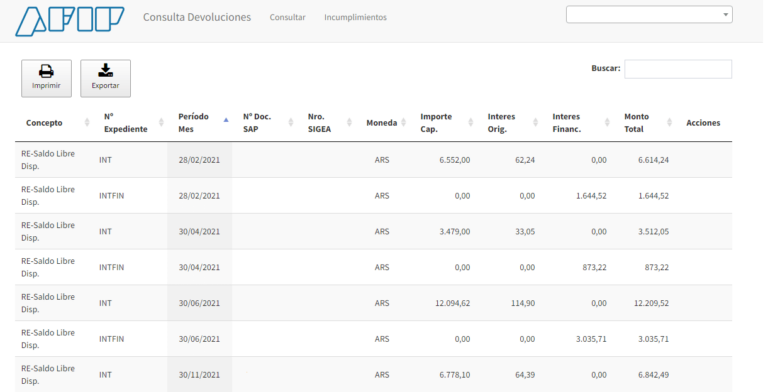The height and width of the screenshot is (392, 768).
Task: Open the top-right selection dropdown
Action: [649, 15]
